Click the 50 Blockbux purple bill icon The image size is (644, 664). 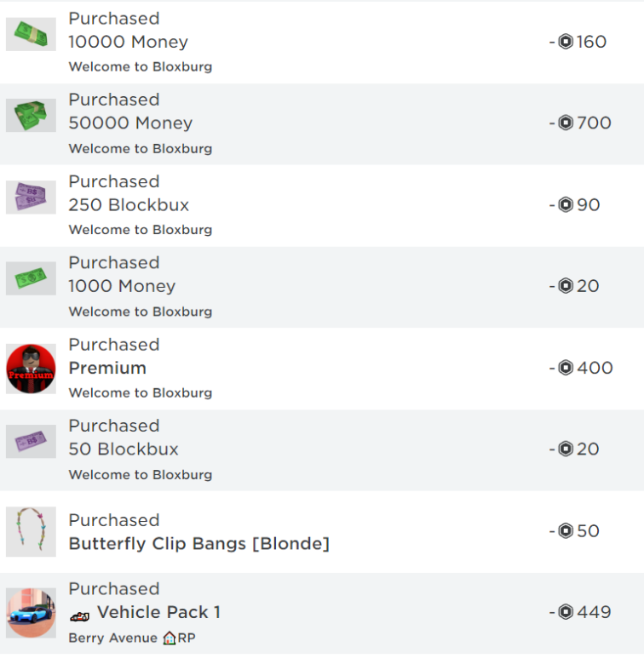click(x=31, y=441)
